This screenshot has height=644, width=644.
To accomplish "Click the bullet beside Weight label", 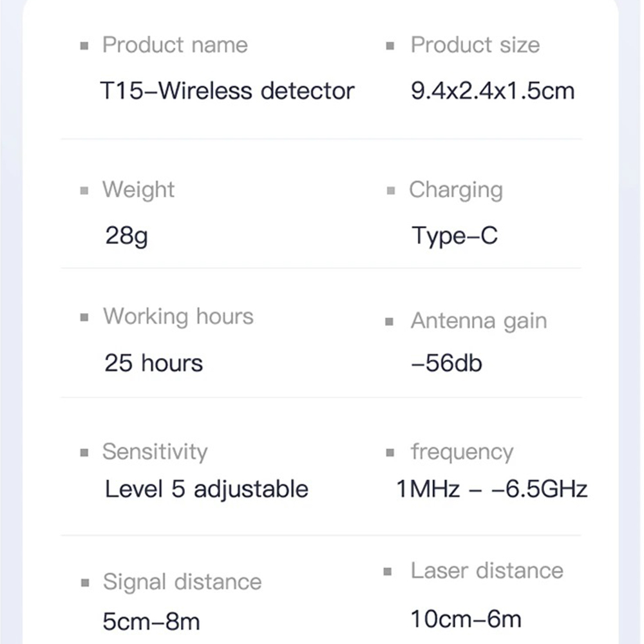I will (84, 191).
